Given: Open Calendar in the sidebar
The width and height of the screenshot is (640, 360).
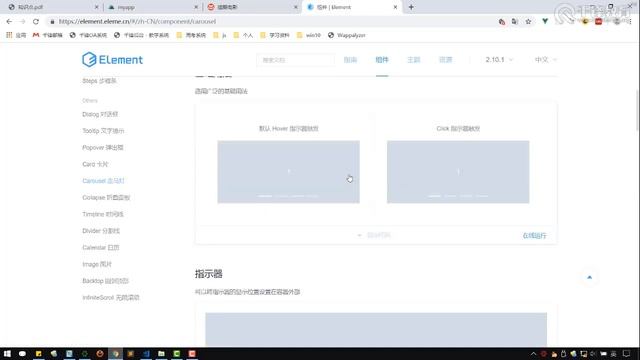Looking at the screenshot, I should [x=100, y=247].
